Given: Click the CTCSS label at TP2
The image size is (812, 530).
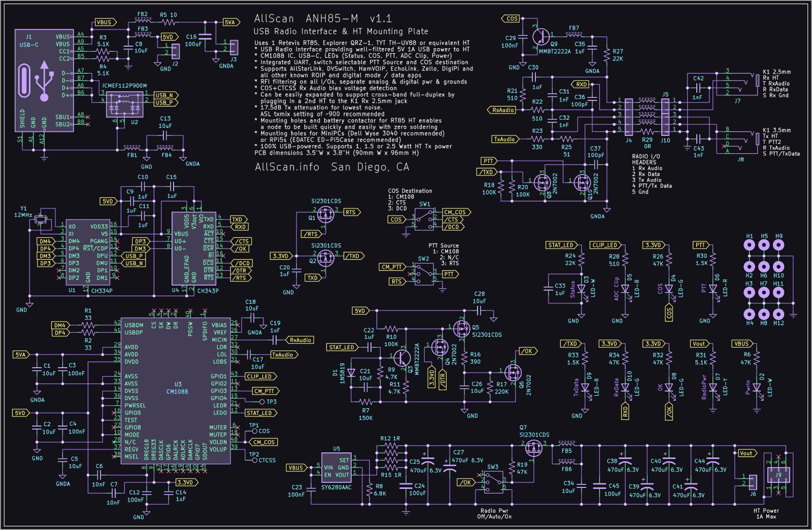Looking at the screenshot, I should tap(267, 461).
